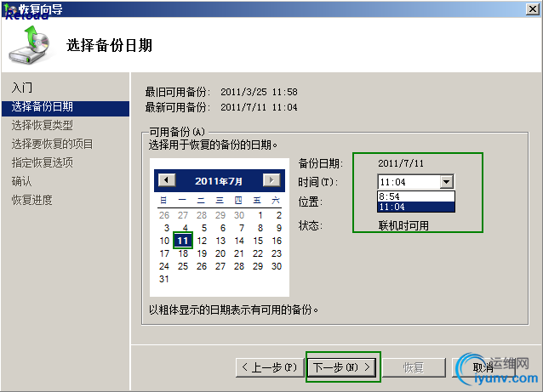Open the time dropdown arrow
The width and height of the screenshot is (543, 392).
pyautogui.click(x=446, y=182)
